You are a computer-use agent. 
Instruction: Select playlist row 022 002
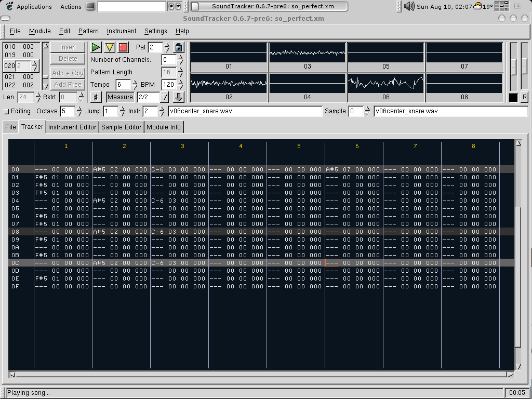19,85
